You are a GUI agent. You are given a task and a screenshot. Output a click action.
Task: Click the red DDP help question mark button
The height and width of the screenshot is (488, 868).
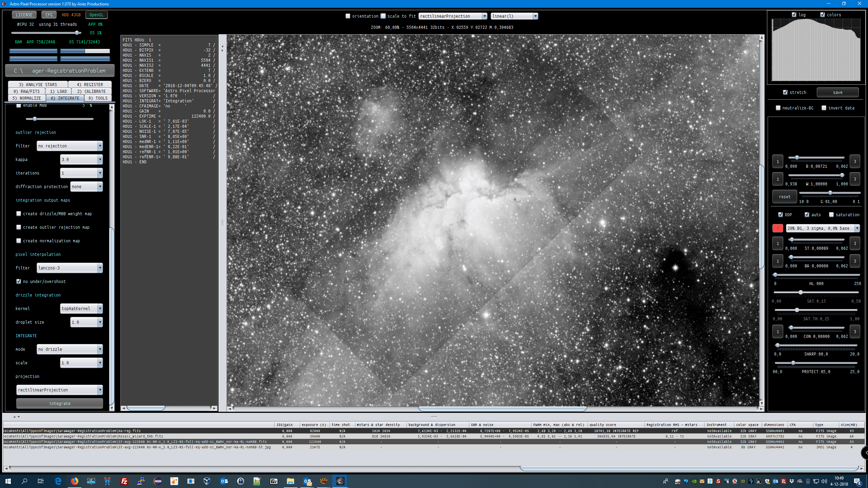777,228
